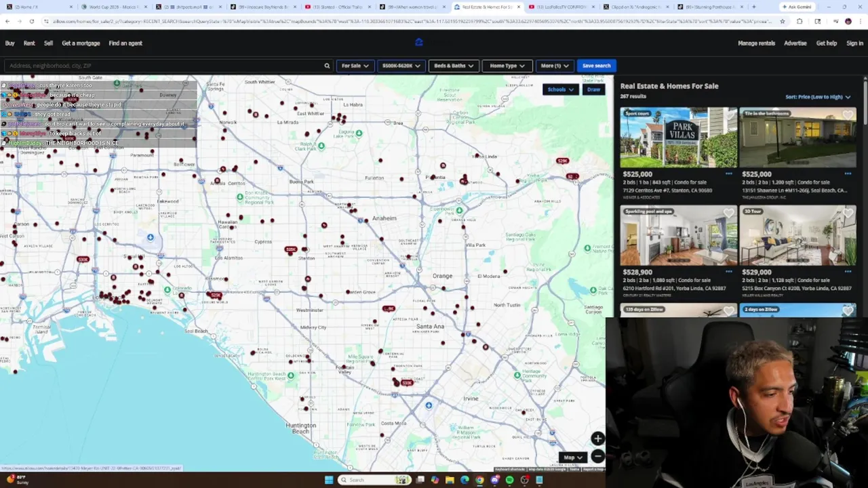Open the Park Villas listing photo
Screen dimensions: 868x488
(x=678, y=137)
